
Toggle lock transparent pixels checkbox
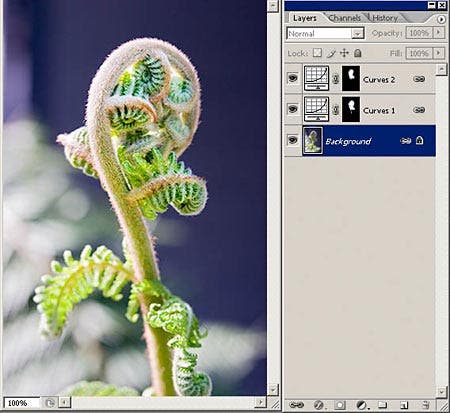pos(318,53)
